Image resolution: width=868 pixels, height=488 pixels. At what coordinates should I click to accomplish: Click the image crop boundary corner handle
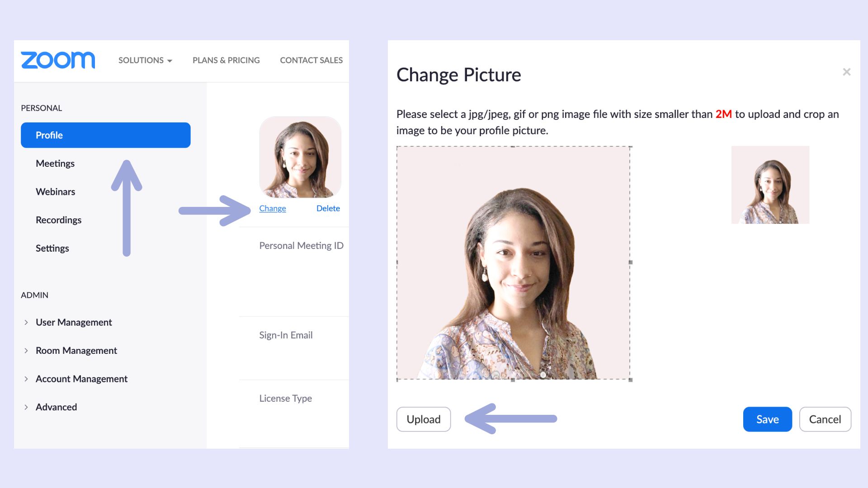630,380
